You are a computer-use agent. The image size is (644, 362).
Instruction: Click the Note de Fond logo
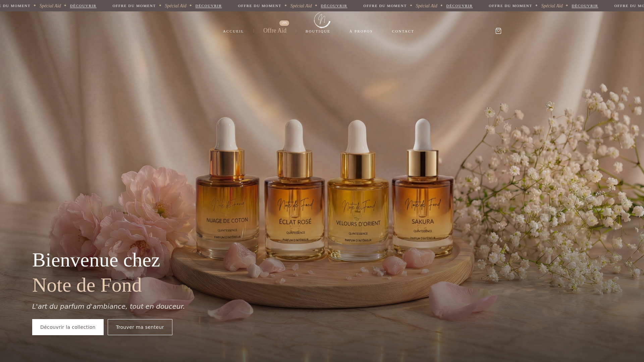[322, 20]
